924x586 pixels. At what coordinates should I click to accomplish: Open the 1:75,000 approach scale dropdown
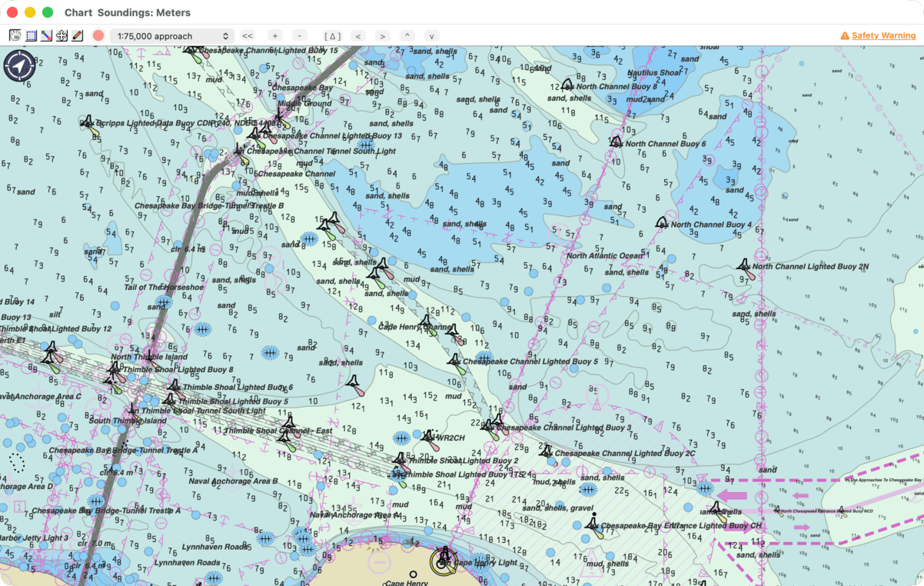click(x=172, y=36)
